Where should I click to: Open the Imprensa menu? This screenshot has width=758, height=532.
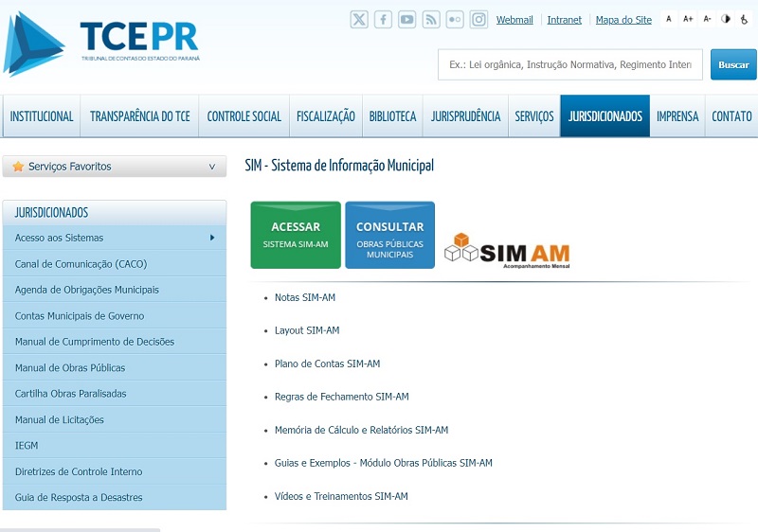point(677,116)
